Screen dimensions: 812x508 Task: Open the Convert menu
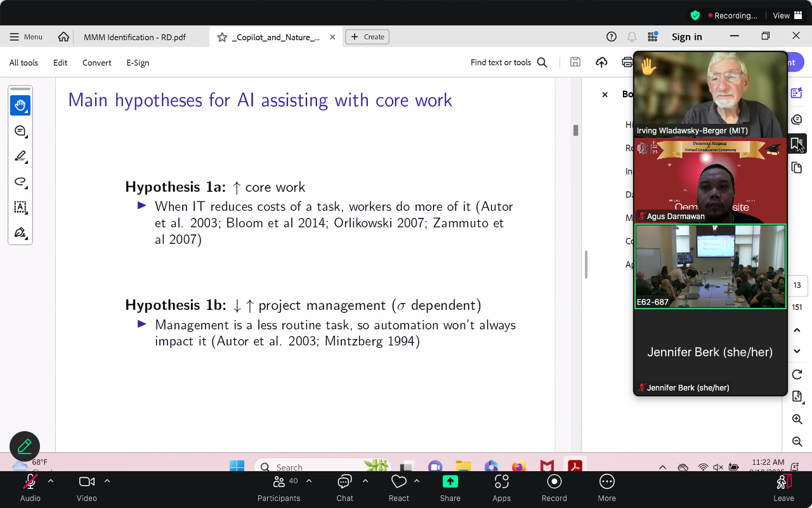(96, 62)
